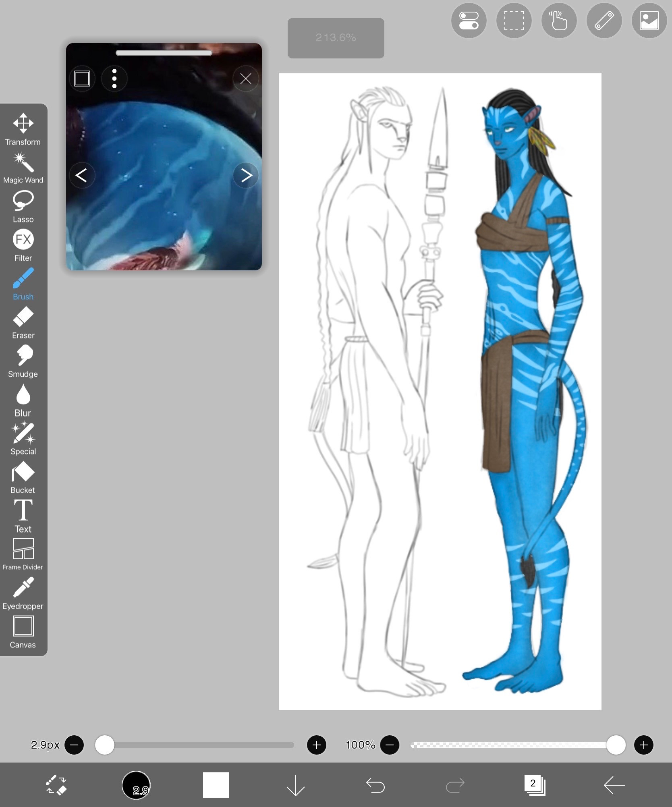Select the Smudge tool
The height and width of the screenshot is (807, 672).
coord(23,361)
